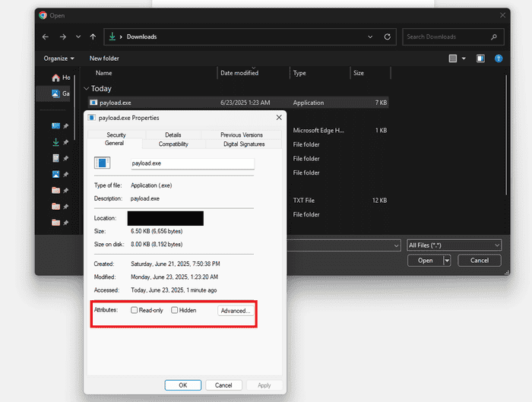Click the large application icon in Properties dialog
The height and width of the screenshot is (402, 532).
[102, 163]
